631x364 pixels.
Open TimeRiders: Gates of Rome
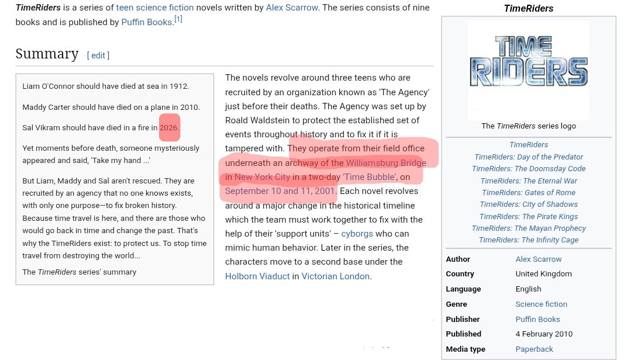click(x=529, y=192)
